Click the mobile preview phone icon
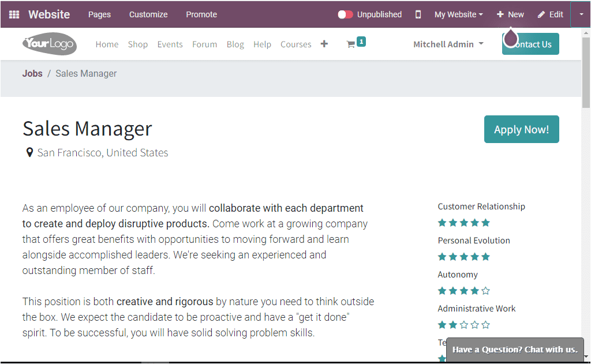This screenshot has width=591, height=364. coord(418,14)
